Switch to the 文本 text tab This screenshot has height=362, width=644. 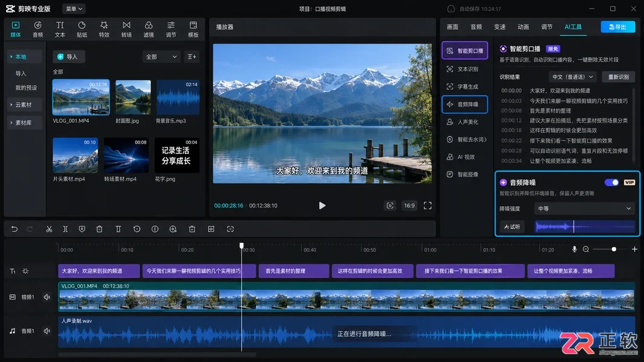(x=60, y=30)
